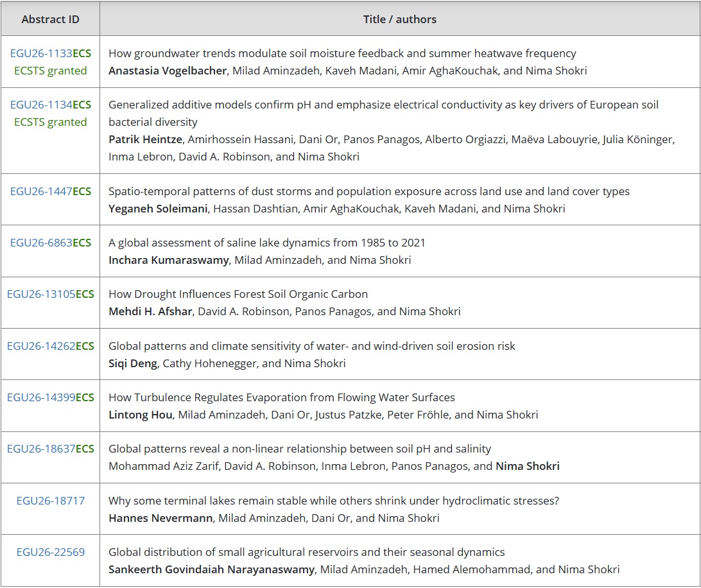Screen dimensions: 701x588
Task: Click the Title / authors column header
Action: (x=399, y=19)
